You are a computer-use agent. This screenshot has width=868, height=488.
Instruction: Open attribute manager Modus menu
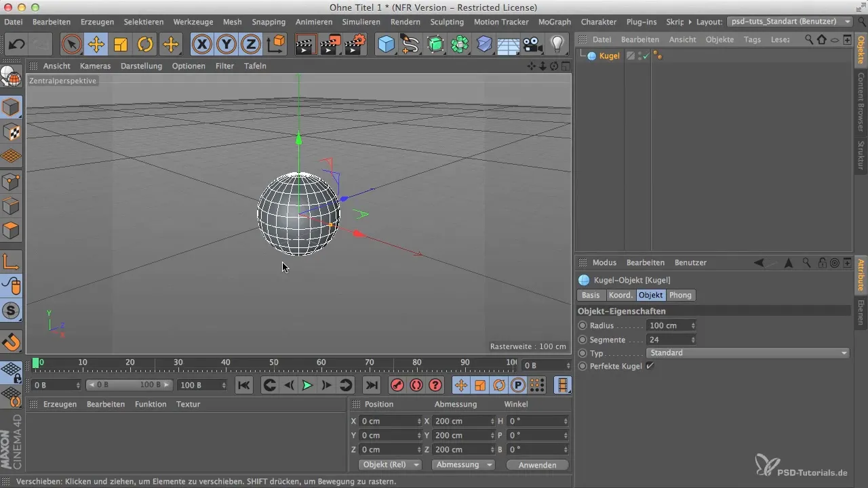pos(604,262)
